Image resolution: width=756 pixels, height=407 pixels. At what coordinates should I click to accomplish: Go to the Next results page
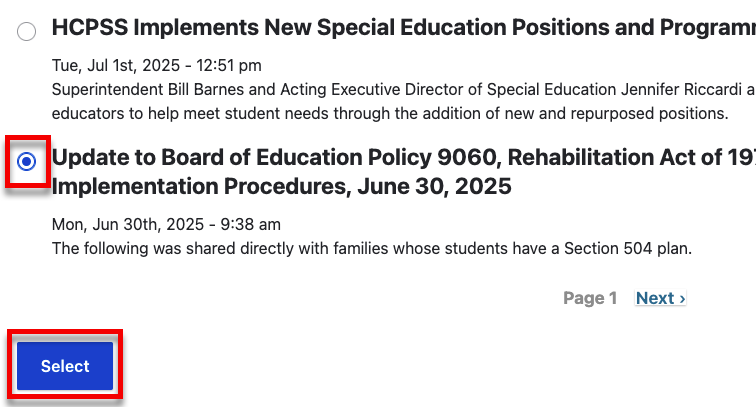660,298
